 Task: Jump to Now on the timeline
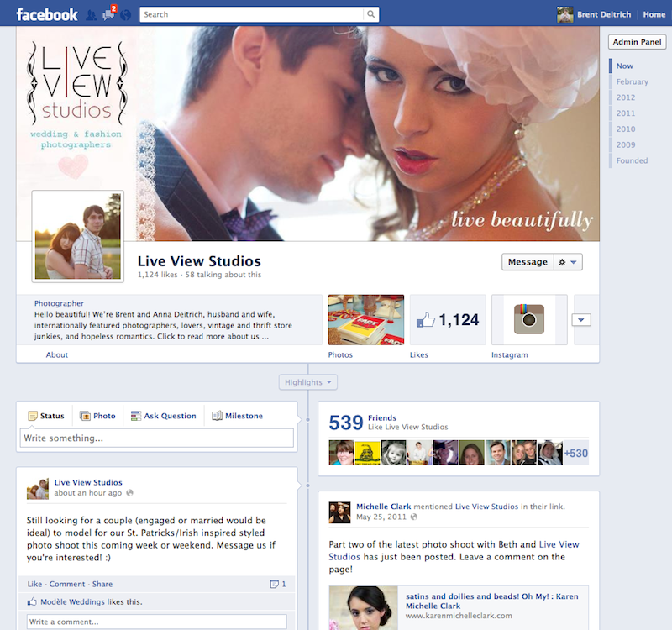(x=624, y=66)
